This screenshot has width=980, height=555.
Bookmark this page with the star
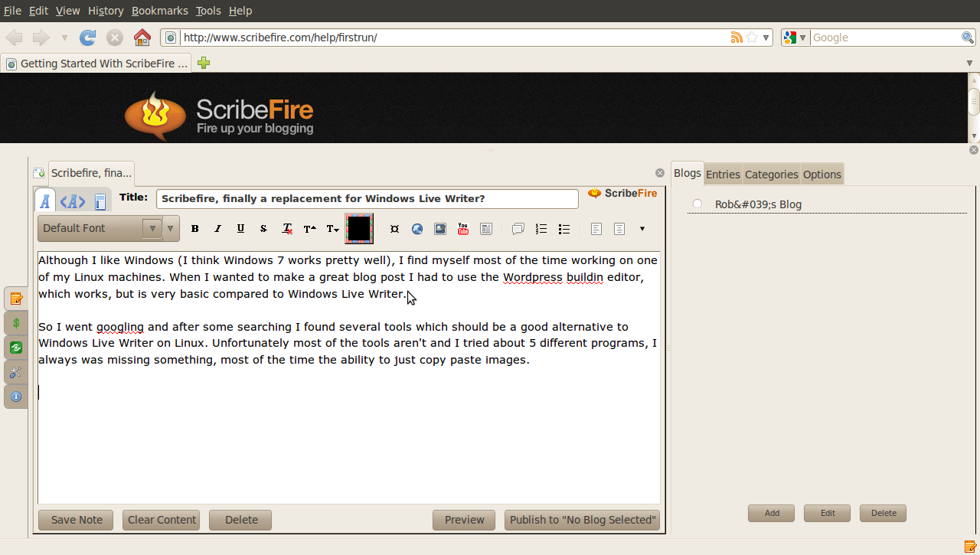tap(752, 38)
